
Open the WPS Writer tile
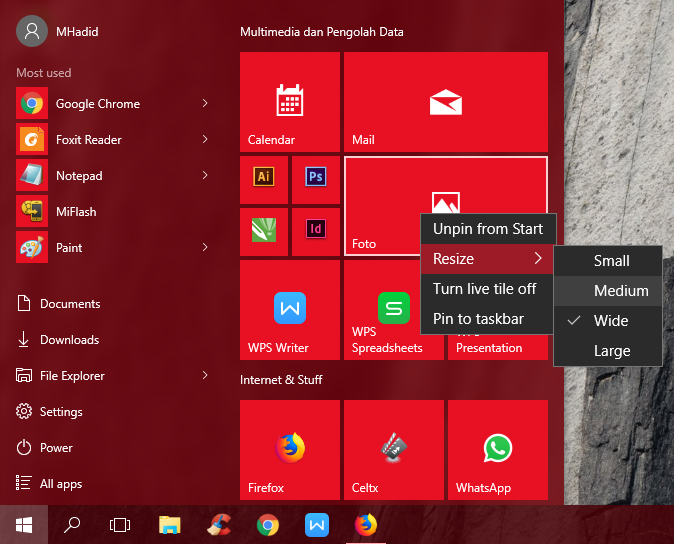pos(290,309)
